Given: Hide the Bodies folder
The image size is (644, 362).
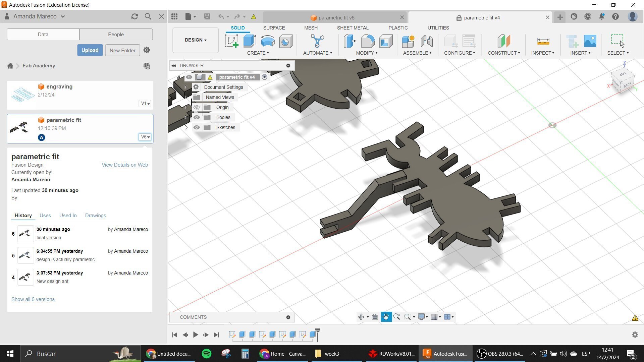Looking at the screenshot, I should (197, 117).
